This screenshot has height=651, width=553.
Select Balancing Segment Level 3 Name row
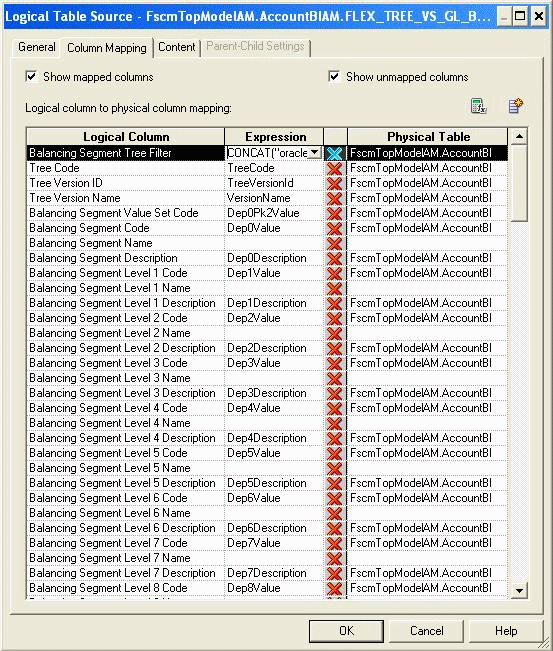[x=125, y=378]
